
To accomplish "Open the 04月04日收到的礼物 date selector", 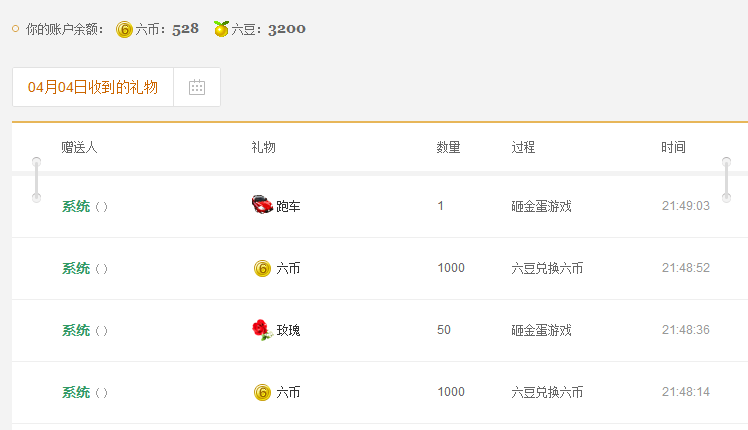I will pos(93,87).
